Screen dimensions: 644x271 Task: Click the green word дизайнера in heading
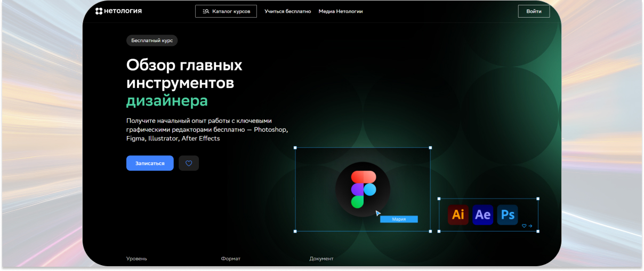tap(167, 100)
